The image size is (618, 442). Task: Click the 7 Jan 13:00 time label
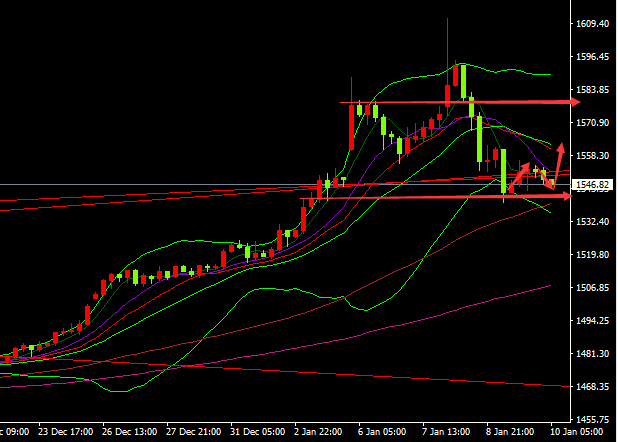pos(448,432)
